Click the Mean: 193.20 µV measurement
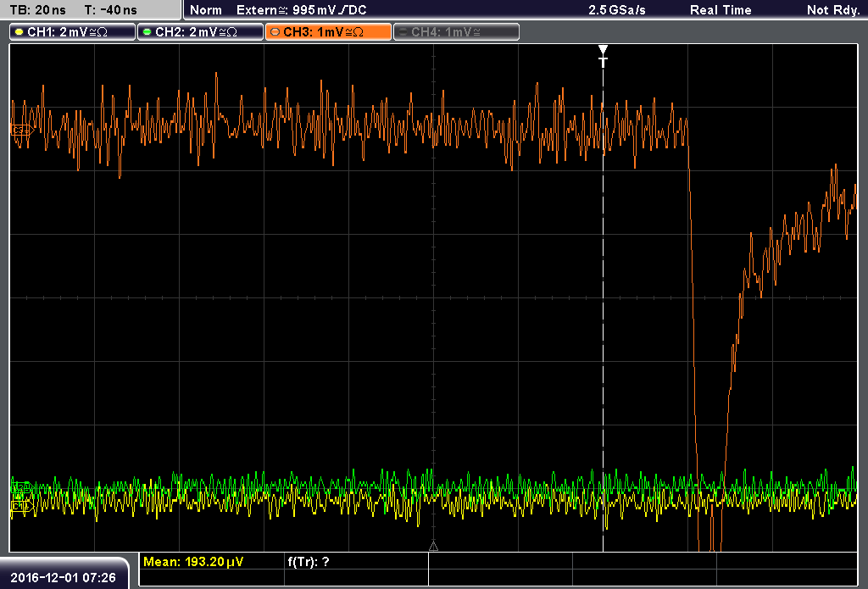This screenshot has width=868, height=589. click(x=192, y=562)
